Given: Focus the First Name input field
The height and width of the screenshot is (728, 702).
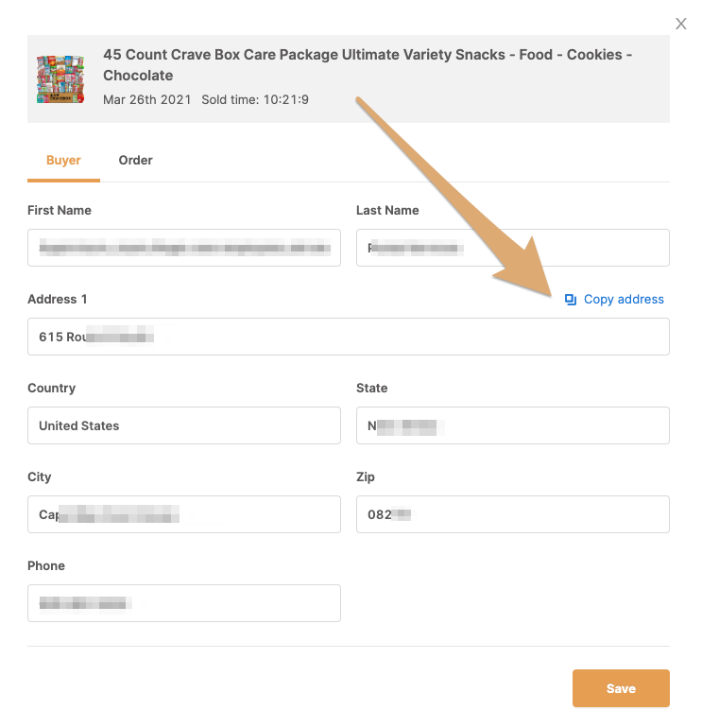Looking at the screenshot, I should [184, 248].
